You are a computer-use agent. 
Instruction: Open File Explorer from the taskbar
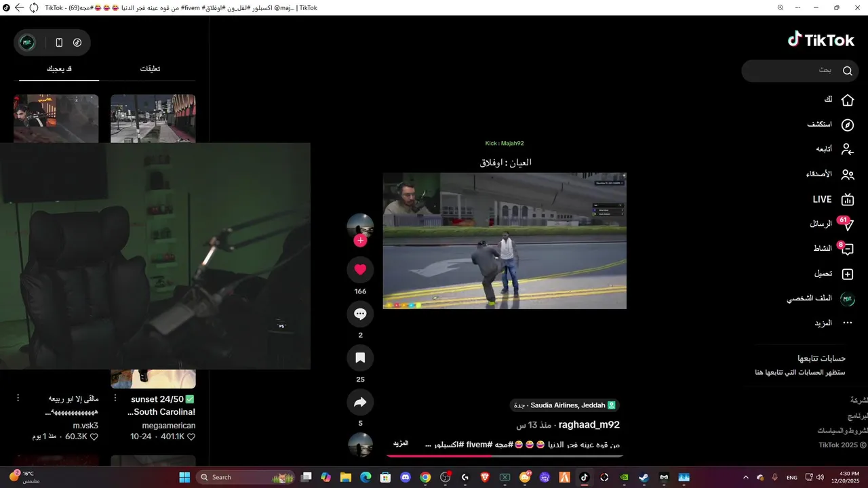tap(346, 477)
